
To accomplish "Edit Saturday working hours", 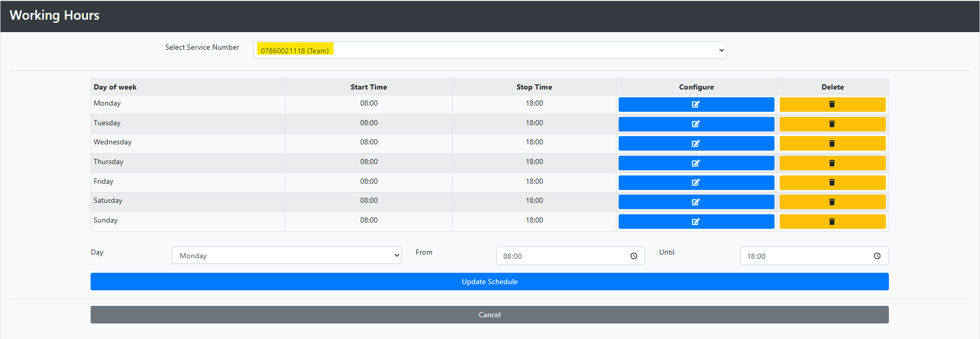I will (x=696, y=202).
